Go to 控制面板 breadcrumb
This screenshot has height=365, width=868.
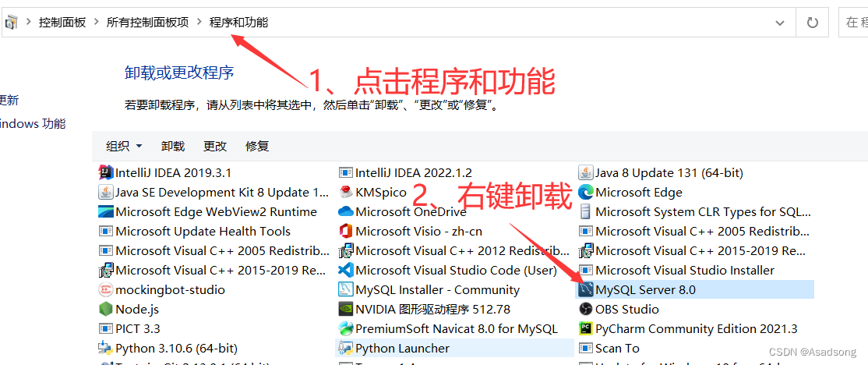(x=62, y=23)
